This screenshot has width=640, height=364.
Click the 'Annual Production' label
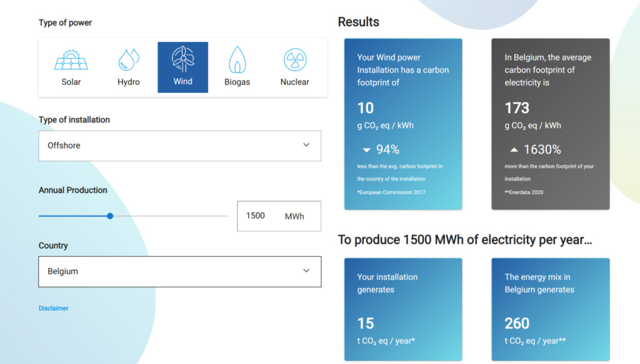pyautogui.click(x=73, y=190)
